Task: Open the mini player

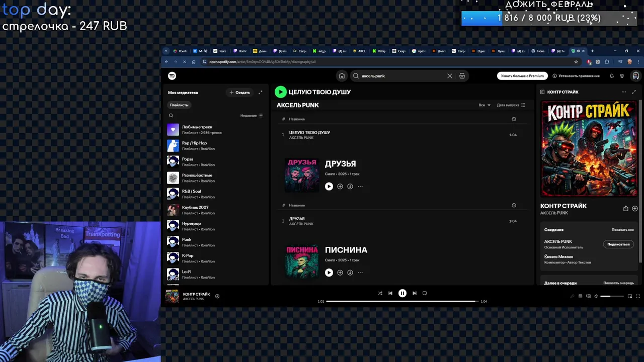Action: pyautogui.click(x=630, y=296)
